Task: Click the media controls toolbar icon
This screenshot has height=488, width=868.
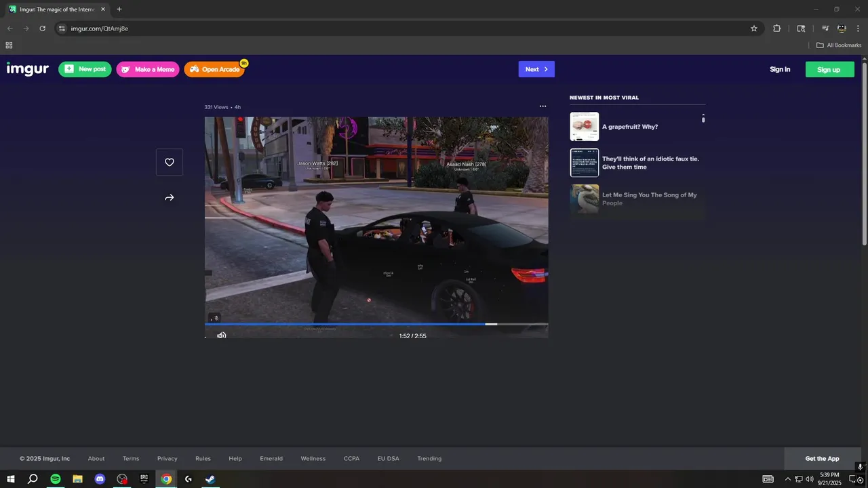Action: point(825,28)
